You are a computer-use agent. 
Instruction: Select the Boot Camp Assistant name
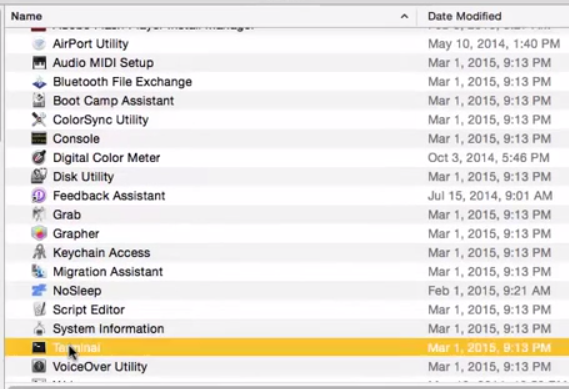click(x=113, y=101)
